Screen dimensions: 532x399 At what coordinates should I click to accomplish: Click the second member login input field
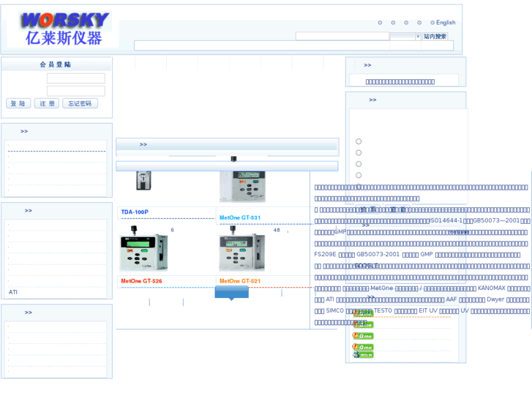click(x=76, y=91)
